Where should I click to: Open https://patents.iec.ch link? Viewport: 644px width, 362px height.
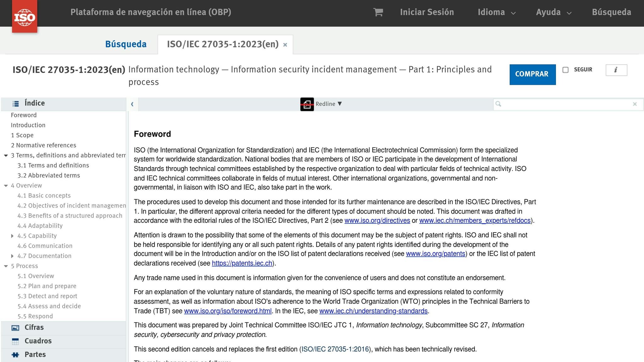242,263
